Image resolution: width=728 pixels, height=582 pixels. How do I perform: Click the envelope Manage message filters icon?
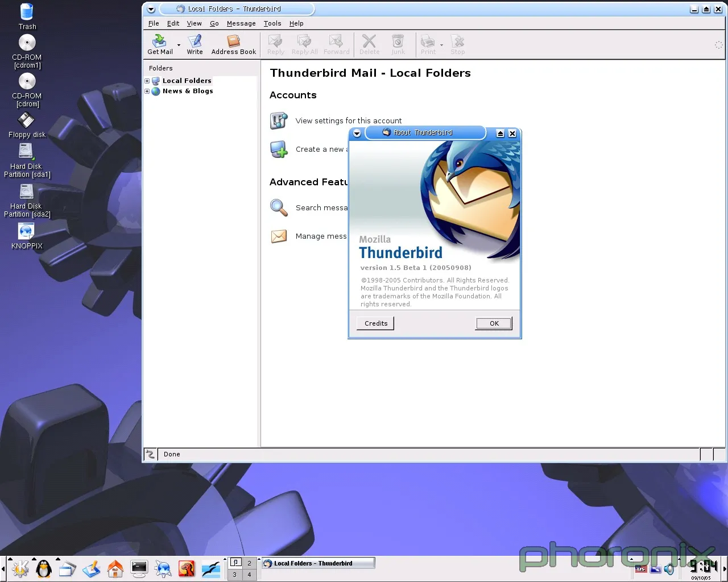(x=279, y=236)
